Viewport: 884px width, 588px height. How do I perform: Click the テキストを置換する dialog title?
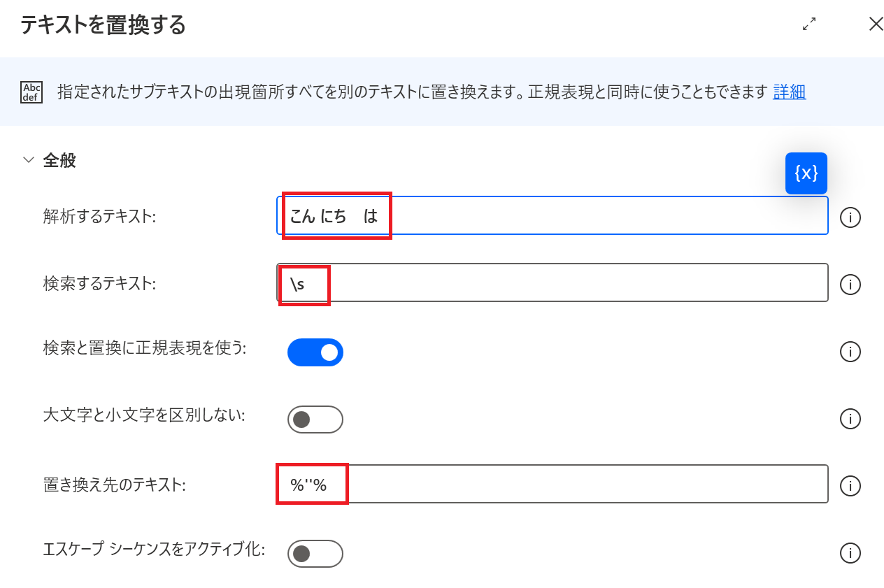103,25
